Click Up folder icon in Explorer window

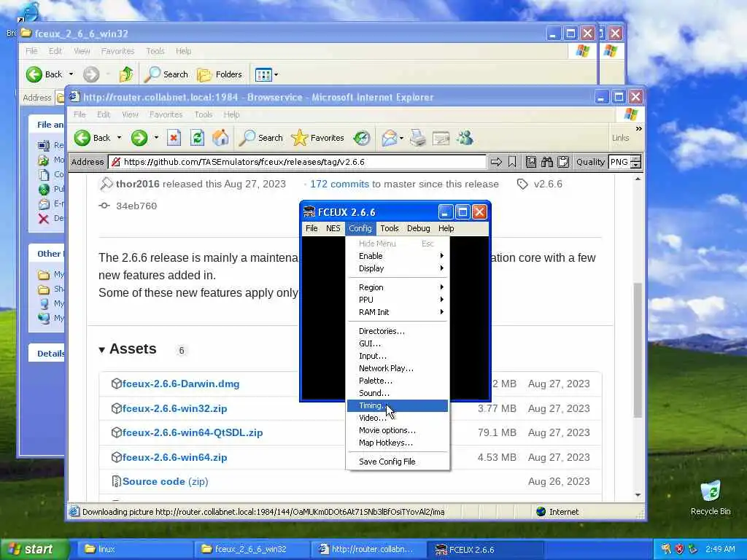125,74
